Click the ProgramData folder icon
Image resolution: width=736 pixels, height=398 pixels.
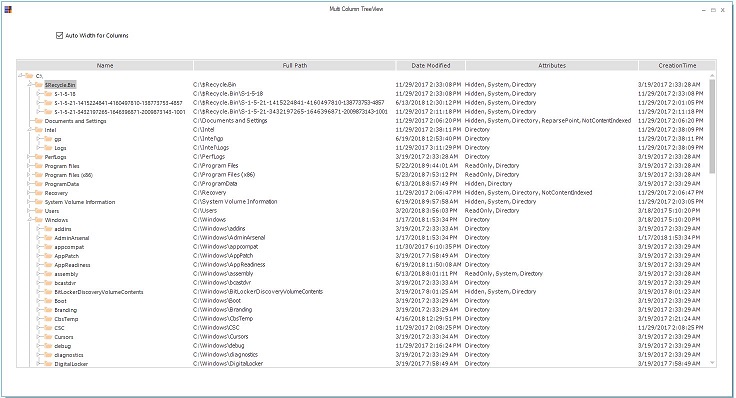click(39, 184)
